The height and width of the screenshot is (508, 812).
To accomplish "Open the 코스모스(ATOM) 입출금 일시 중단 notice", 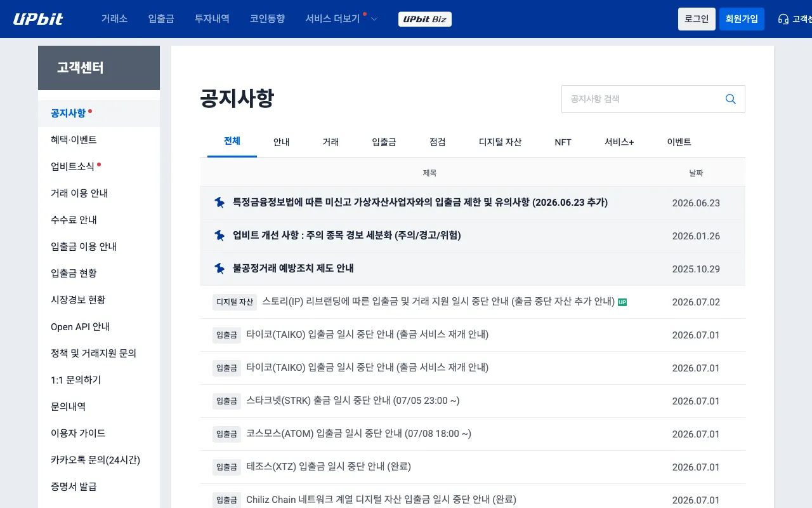I will click(x=358, y=434).
